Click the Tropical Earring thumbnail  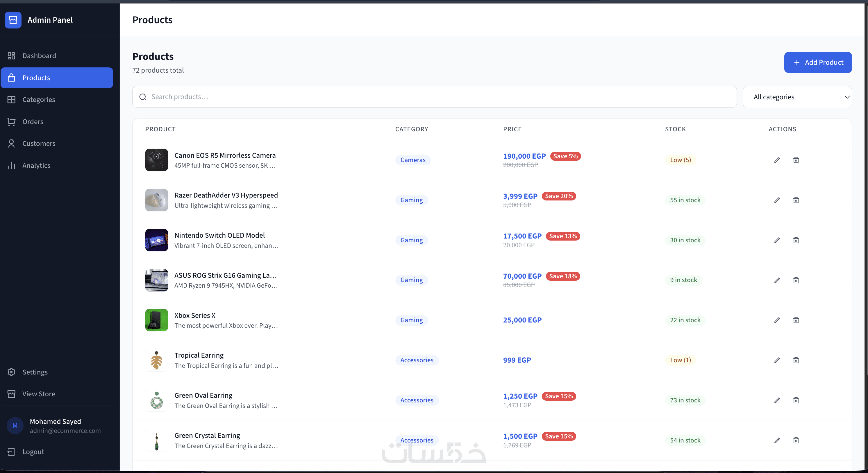click(x=157, y=360)
